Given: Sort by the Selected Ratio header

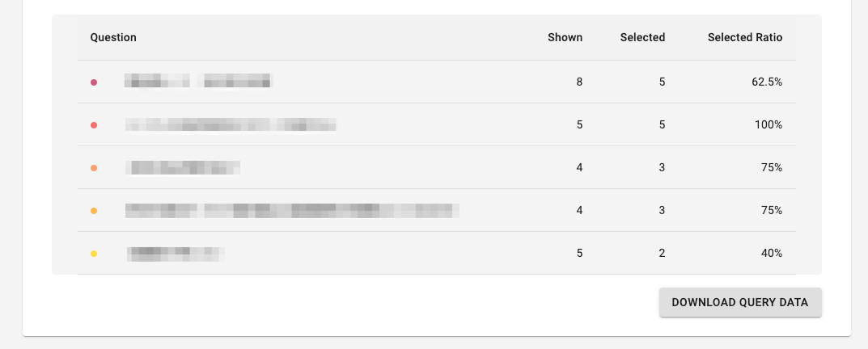Looking at the screenshot, I should [745, 38].
